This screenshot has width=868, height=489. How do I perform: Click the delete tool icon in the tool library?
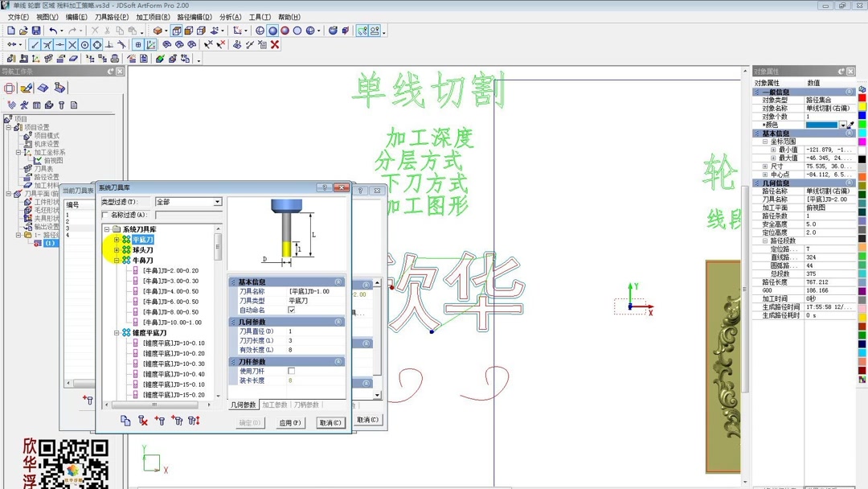tap(143, 420)
